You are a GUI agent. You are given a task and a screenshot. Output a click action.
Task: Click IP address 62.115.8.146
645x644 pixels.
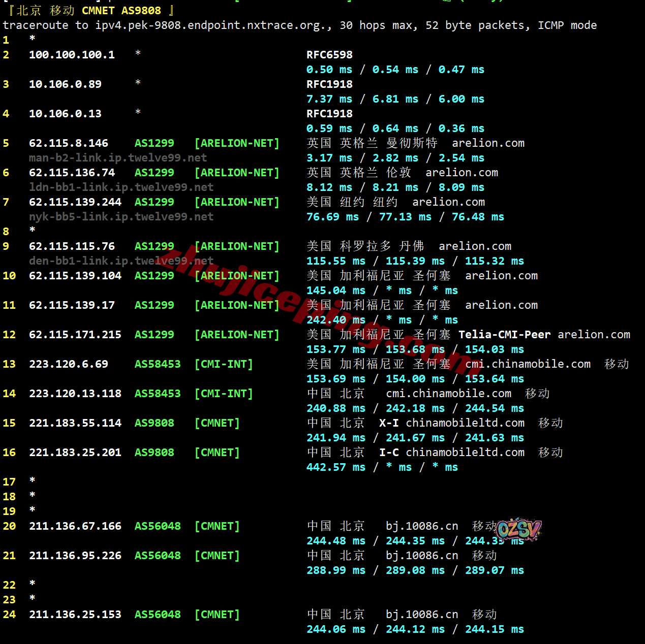click(69, 143)
